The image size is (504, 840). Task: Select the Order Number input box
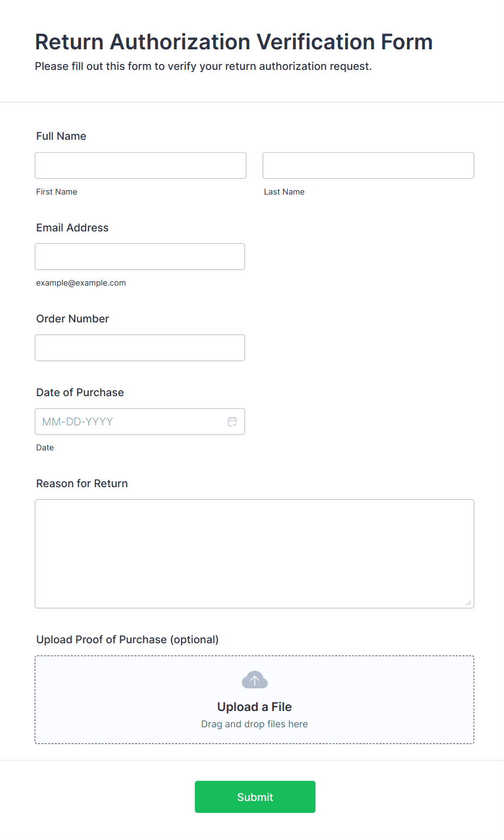(140, 347)
